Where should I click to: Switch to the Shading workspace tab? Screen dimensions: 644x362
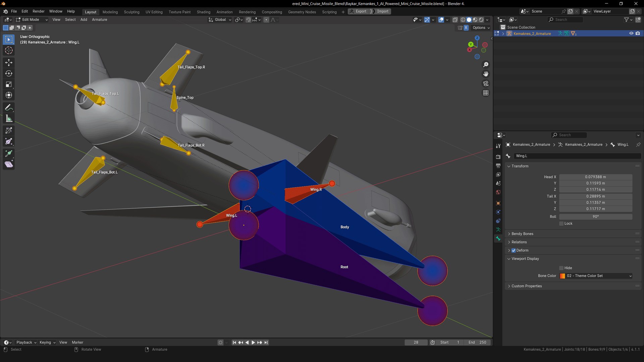tap(204, 12)
